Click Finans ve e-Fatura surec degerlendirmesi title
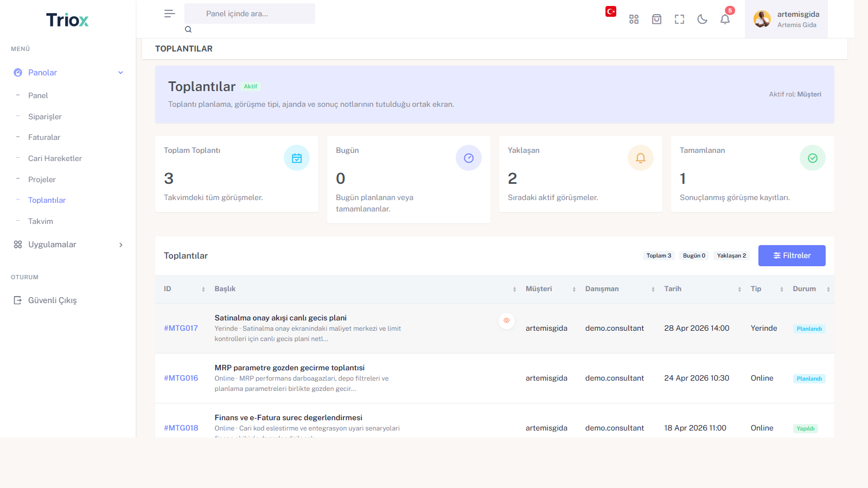Screen dimensions: 868x488 pos(288,418)
